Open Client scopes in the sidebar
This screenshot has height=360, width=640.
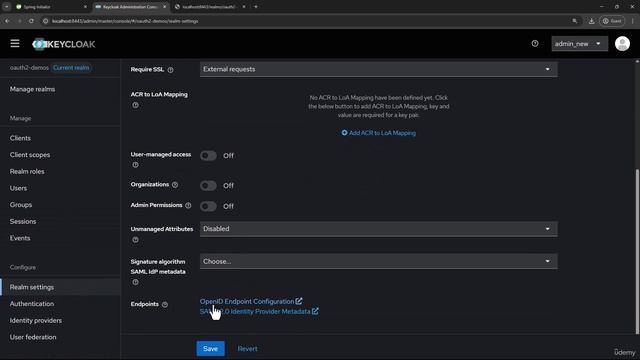(30, 155)
